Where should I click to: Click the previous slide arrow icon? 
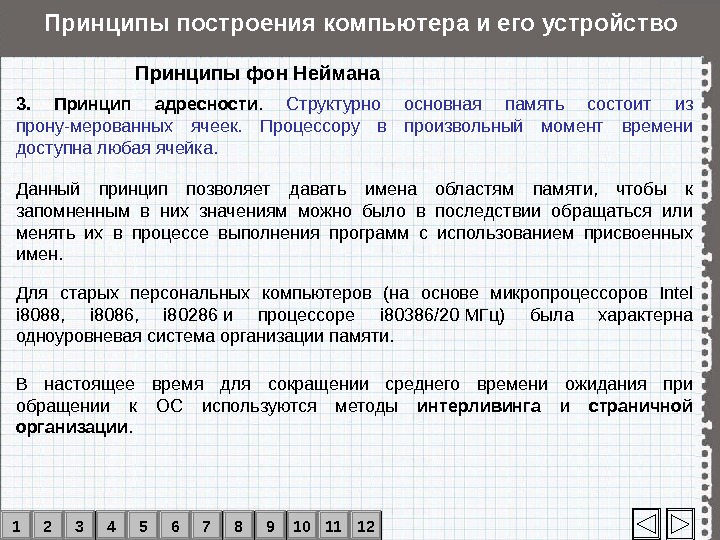point(646,523)
